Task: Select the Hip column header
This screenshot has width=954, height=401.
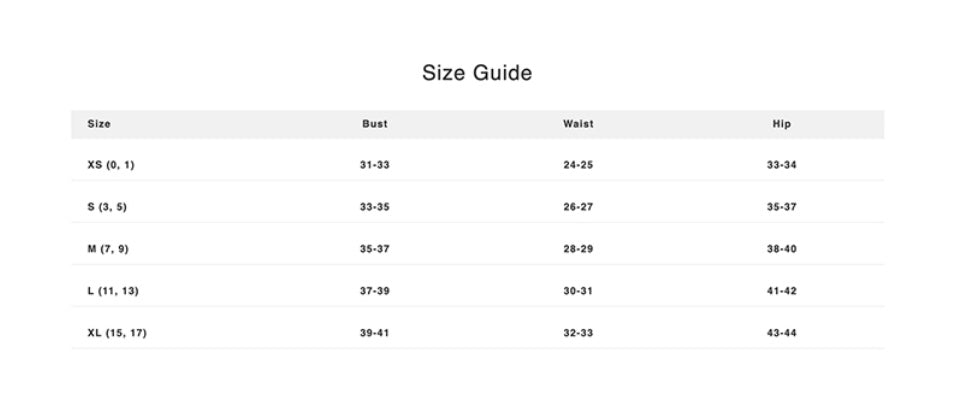Action: click(782, 124)
